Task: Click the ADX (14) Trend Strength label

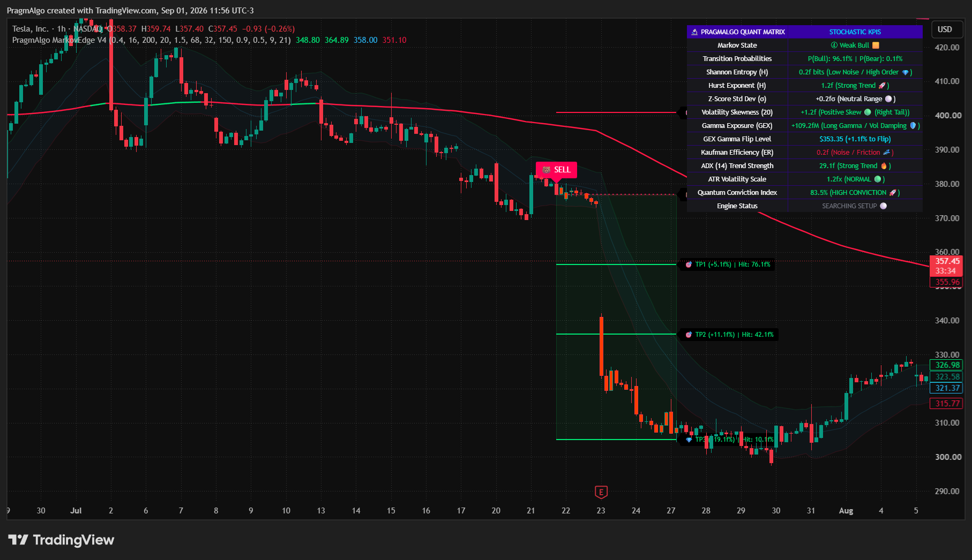Action: [737, 166]
